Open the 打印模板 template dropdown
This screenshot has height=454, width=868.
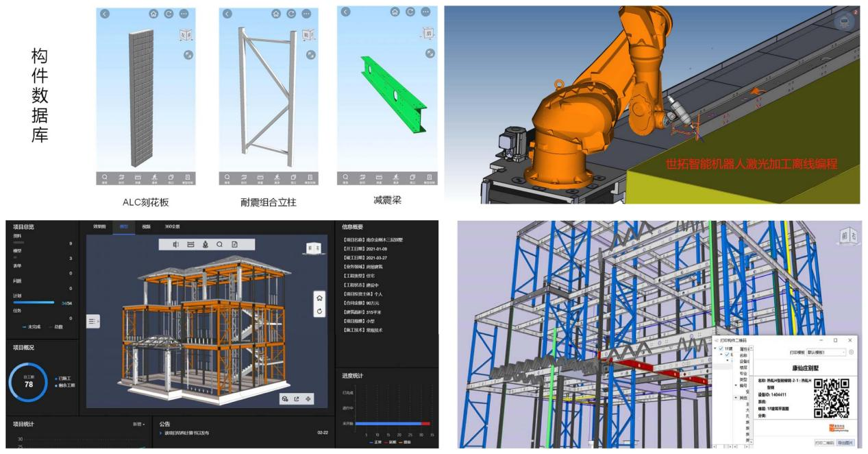point(827,352)
